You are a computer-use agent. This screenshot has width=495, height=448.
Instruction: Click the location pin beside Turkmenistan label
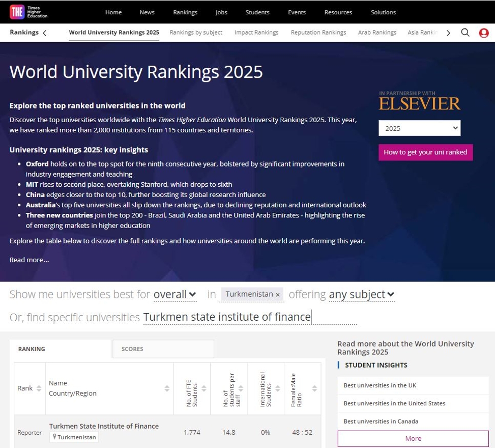(x=54, y=437)
